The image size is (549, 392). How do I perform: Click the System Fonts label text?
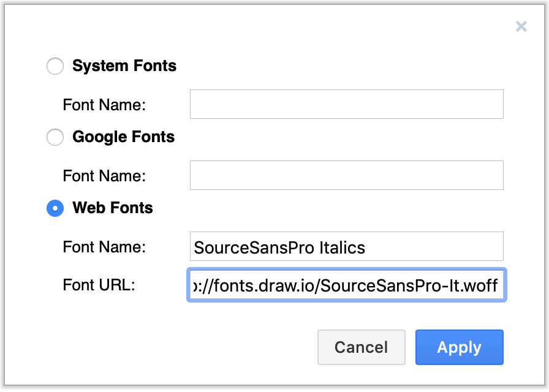tap(124, 66)
